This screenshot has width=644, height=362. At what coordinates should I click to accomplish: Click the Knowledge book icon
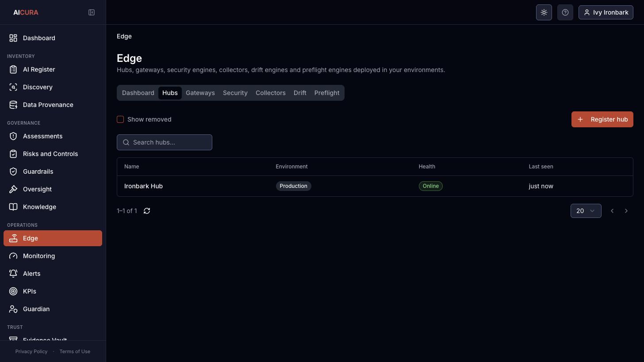click(13, 207)
